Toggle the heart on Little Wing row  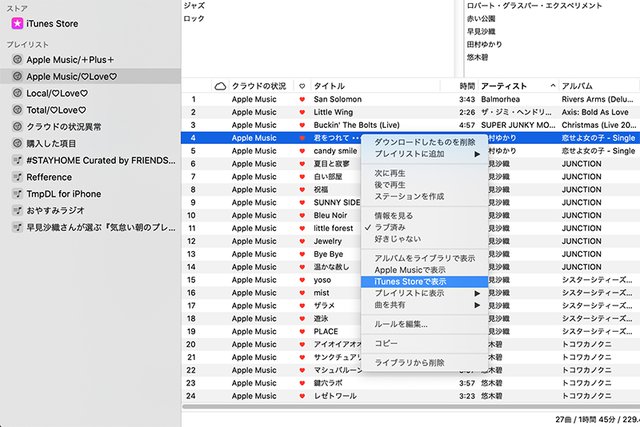302,113
